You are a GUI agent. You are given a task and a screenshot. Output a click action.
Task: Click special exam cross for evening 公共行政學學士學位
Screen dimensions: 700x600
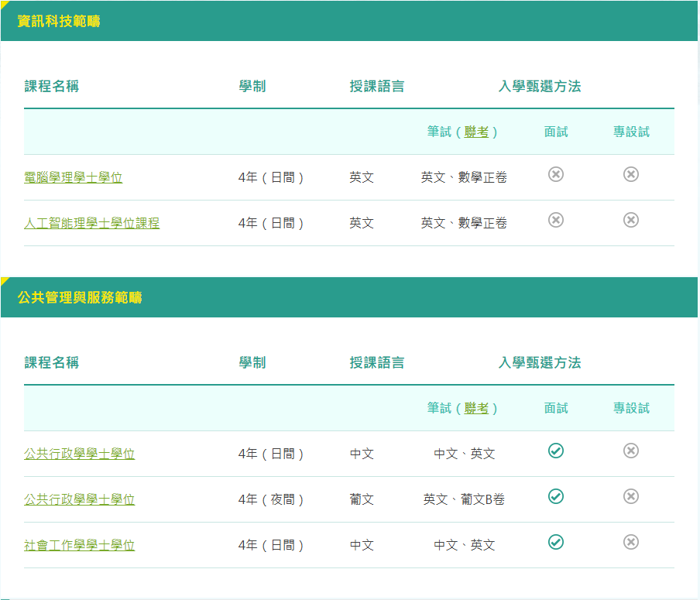(631, 496)
